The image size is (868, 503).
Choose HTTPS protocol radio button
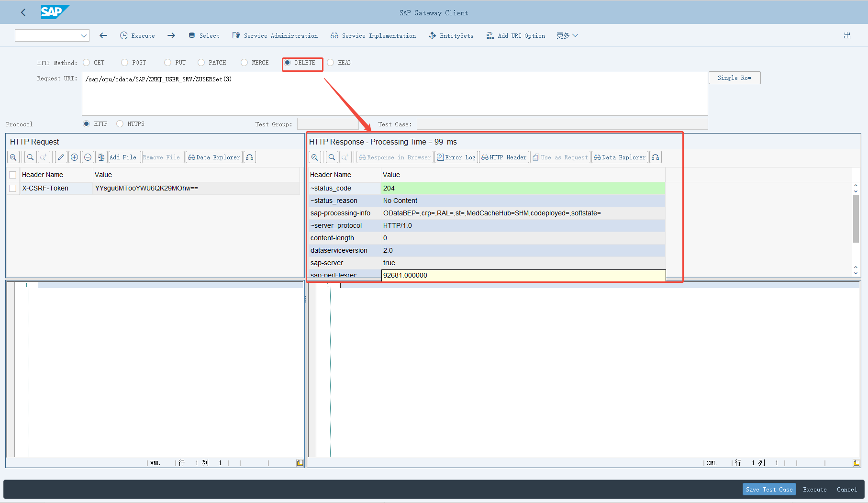coord(120,123)
